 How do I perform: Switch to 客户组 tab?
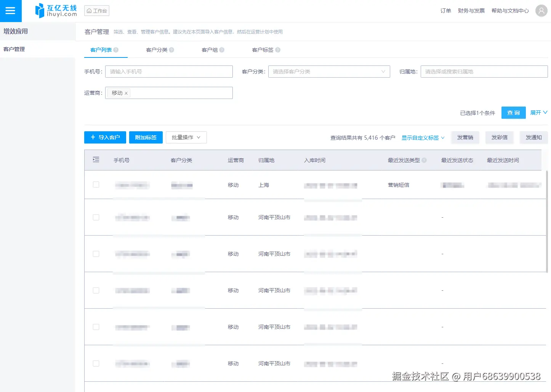tap(210, 50)
